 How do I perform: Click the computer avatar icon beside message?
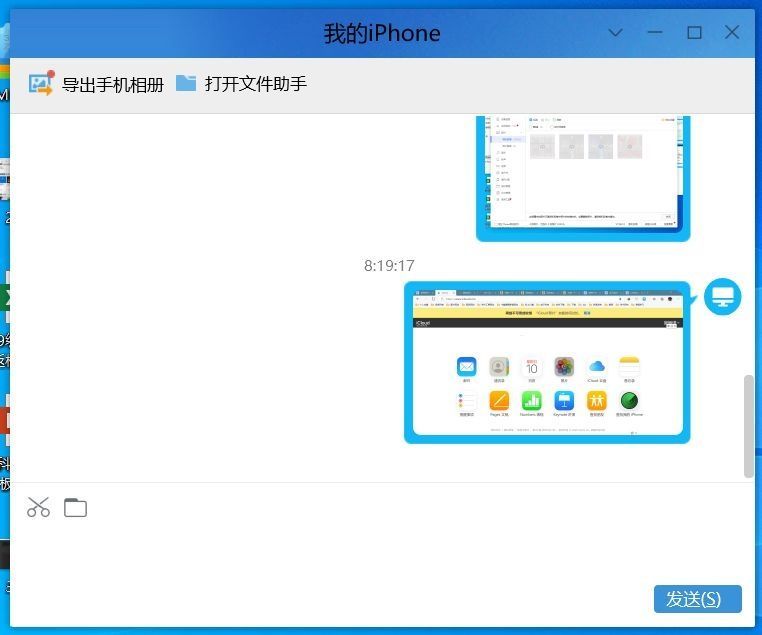[x=723, y=296]
